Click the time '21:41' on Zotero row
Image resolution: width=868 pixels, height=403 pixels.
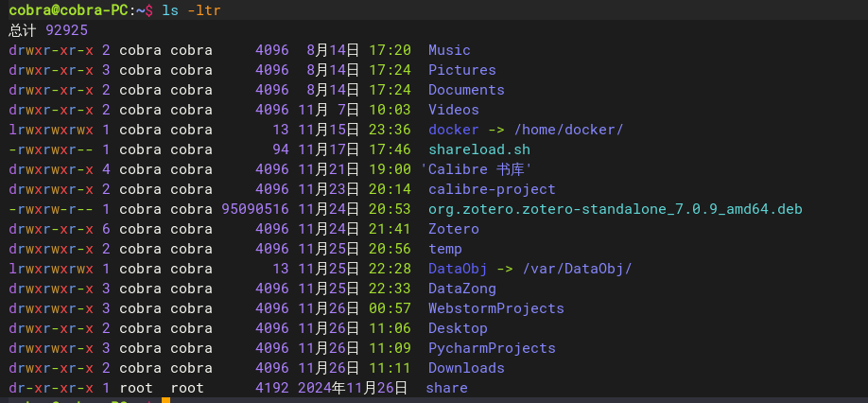pyautogui.click(x=391, y=229)
